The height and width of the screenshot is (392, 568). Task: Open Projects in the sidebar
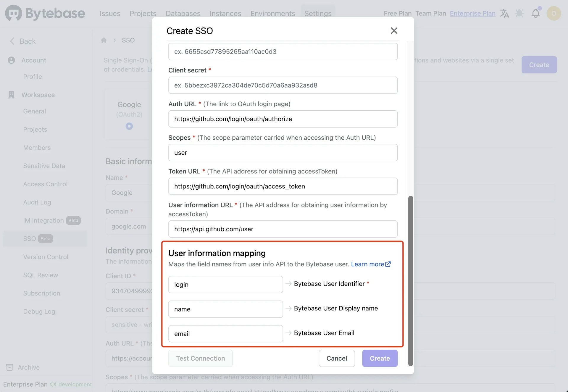click(x=35, y=129)
